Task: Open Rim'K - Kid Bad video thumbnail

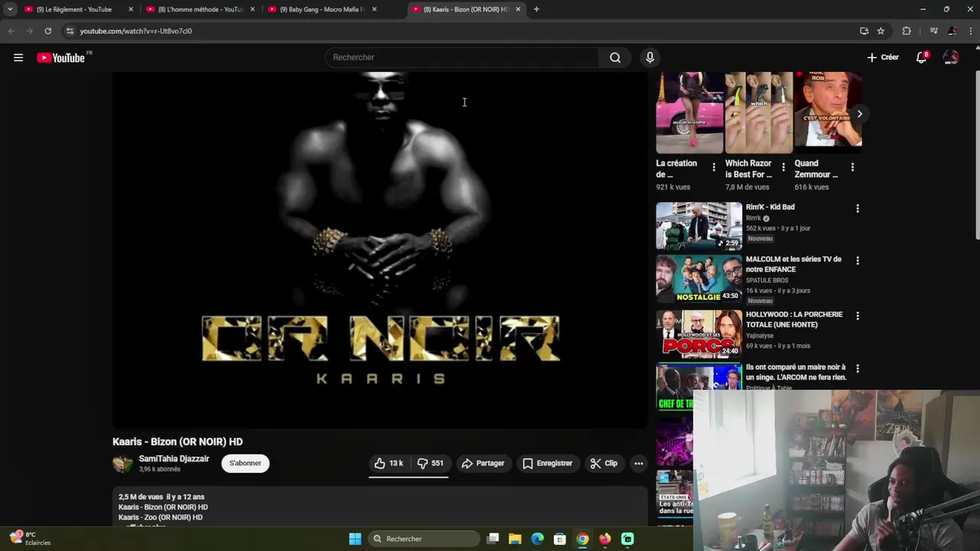Action: click(699, 226)
